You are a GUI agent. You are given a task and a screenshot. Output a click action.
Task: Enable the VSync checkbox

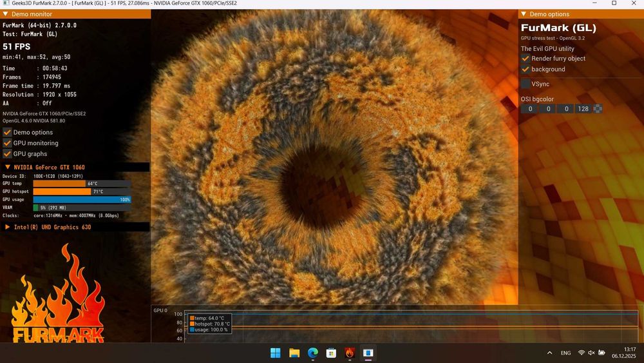[x=526, y=84]
